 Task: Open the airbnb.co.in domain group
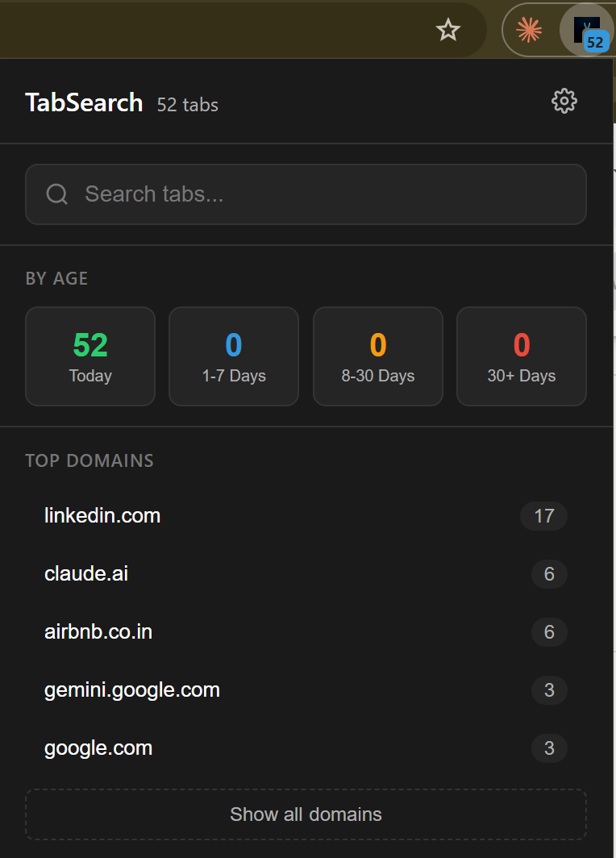coord(98,631)
